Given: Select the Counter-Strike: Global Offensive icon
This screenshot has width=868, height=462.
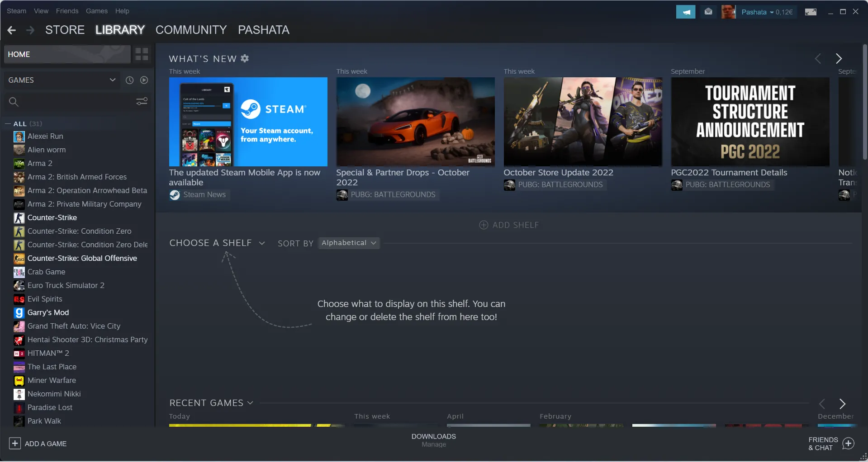Looking at the screenshot, I should tap(19, 259).
